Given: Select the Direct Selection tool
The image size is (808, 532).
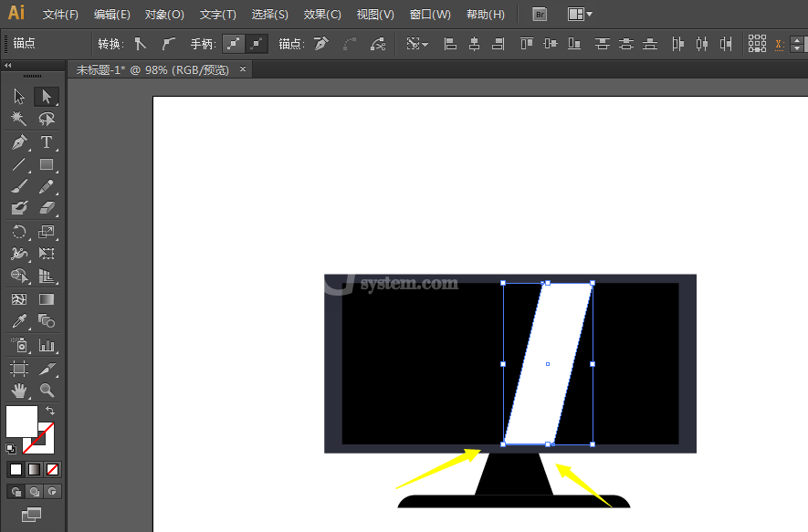Looking at the screenshot, I should click(47, 97).
